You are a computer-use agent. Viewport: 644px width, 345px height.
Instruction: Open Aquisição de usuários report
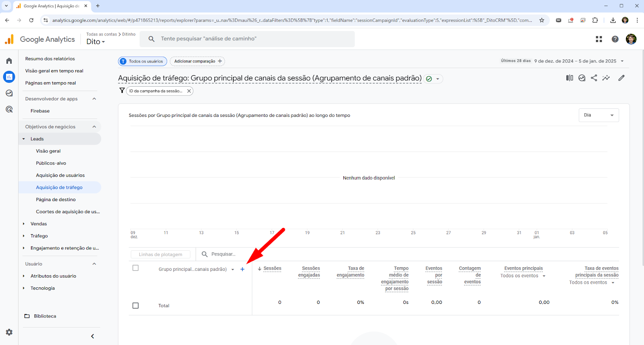pyautogui.click(x=60, y=175)
